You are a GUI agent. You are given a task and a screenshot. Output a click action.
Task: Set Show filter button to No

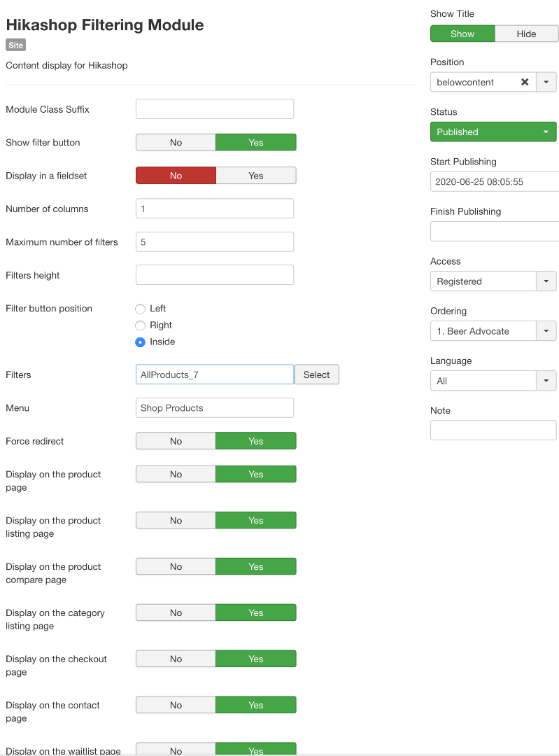click(x=176, y=142)
